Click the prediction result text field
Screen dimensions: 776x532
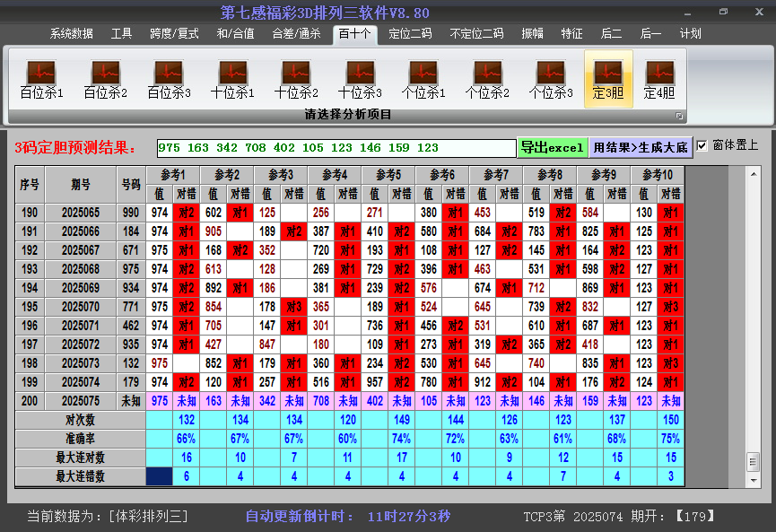click(x=336, y=148)
